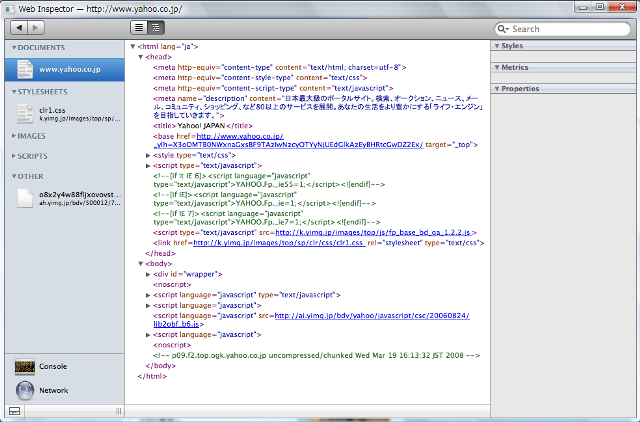Click the sidebar resize grip handle
The image size is (640, 422).
pyautogui.click(x=118, y=411)
